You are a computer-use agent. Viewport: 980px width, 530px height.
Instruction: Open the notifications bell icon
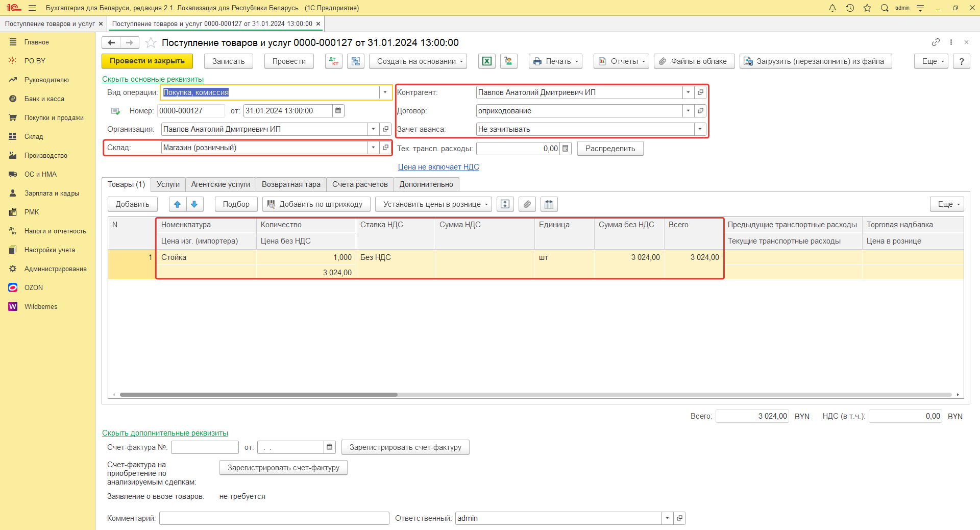click(832, 8)
